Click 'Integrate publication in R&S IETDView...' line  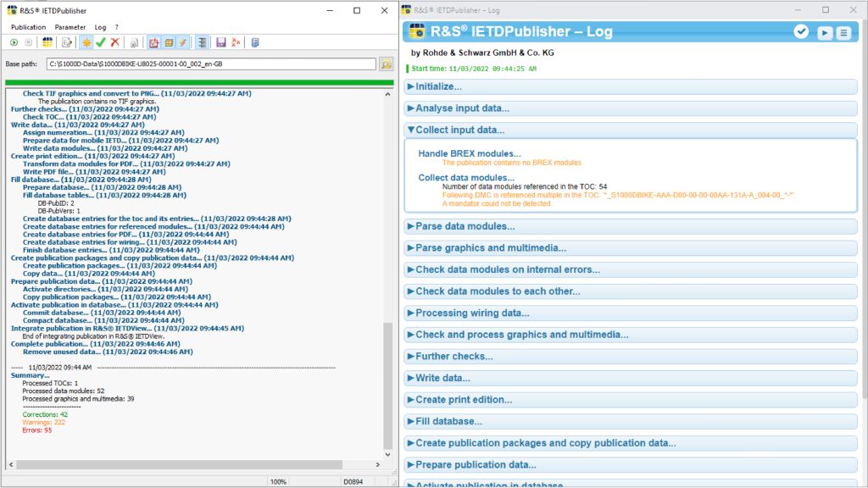pyautogui.click(x=127, y=329)
